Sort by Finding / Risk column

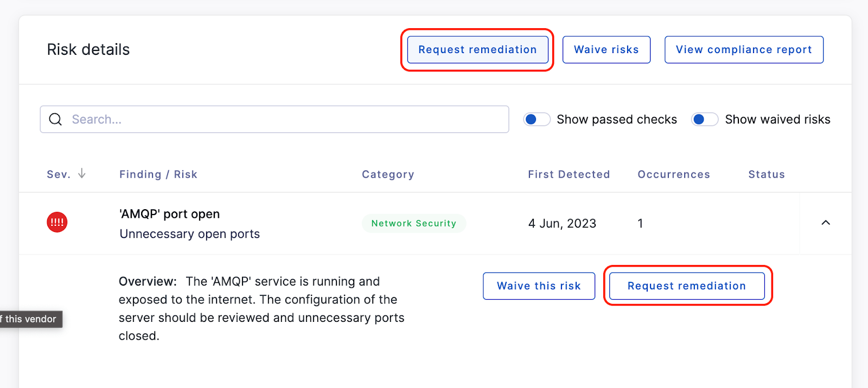click(158, 174)
